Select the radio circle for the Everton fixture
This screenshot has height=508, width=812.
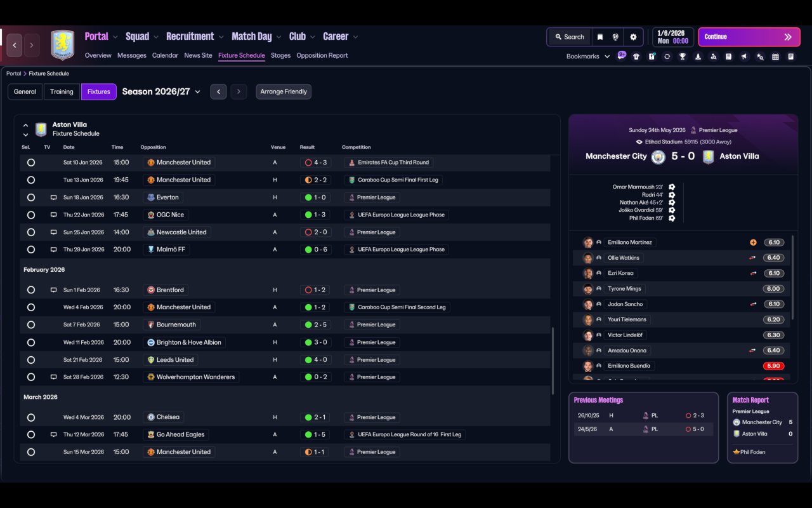point(31,197)
